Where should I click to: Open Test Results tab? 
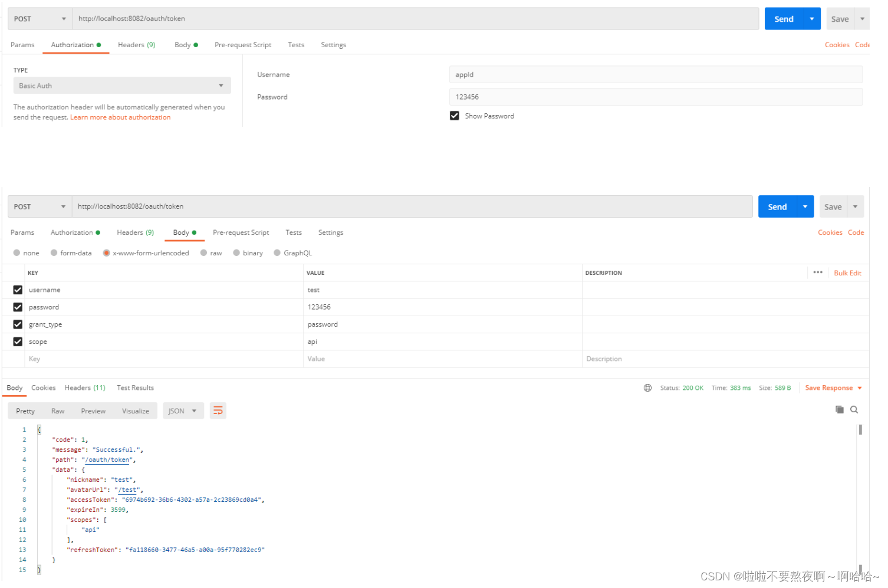coord(136,388)
